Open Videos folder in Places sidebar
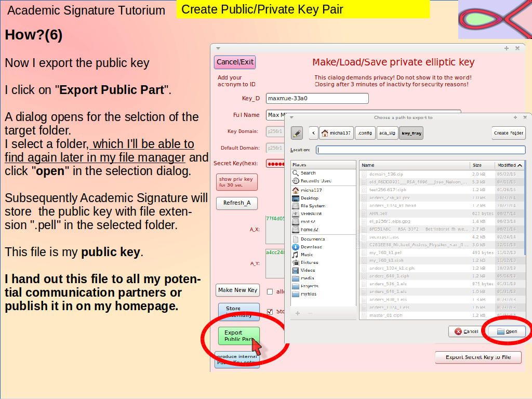The height and width of the screenshot is (399, 532). tap(308, 270)
